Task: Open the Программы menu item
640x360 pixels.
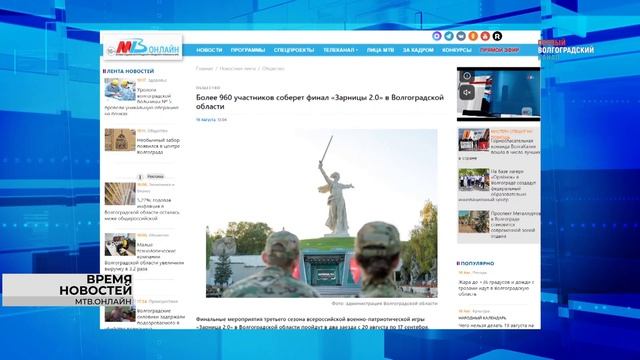Action: pyautogui.click(x=248, y=50)
